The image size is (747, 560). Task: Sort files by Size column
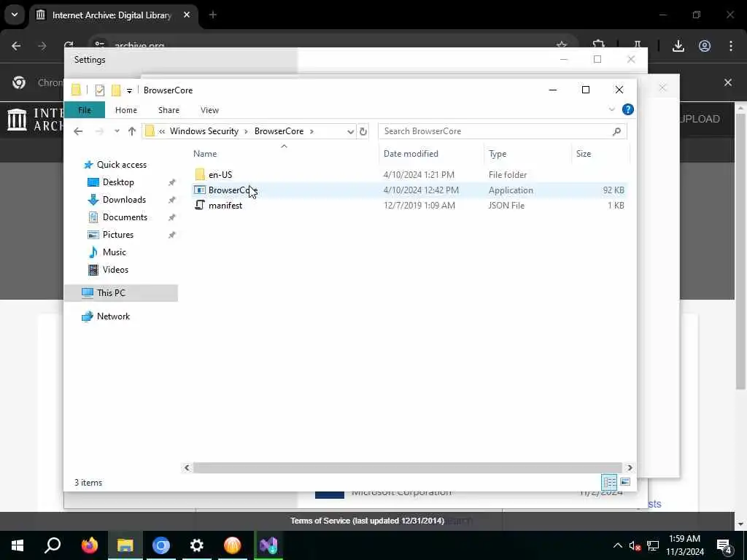click(583, 154)
